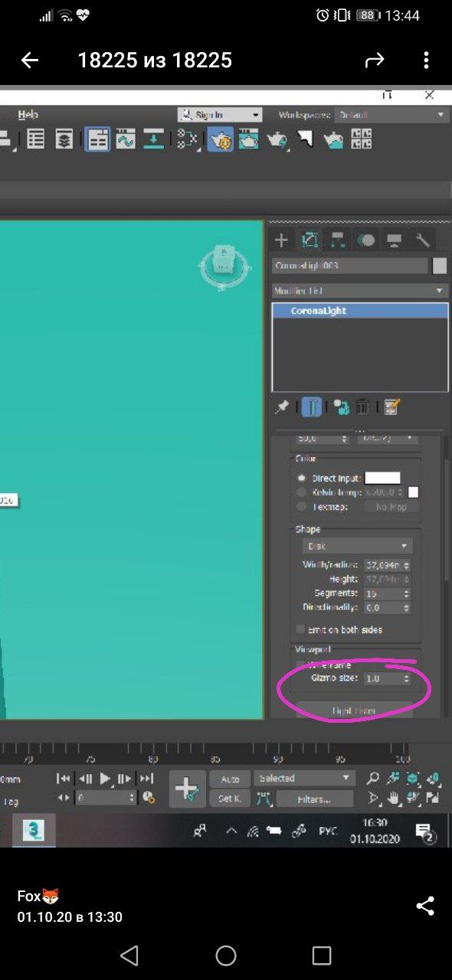The image size is (452, 980).
Task: Click the CoronaLight003 object name field
Action: pos(349,266)
